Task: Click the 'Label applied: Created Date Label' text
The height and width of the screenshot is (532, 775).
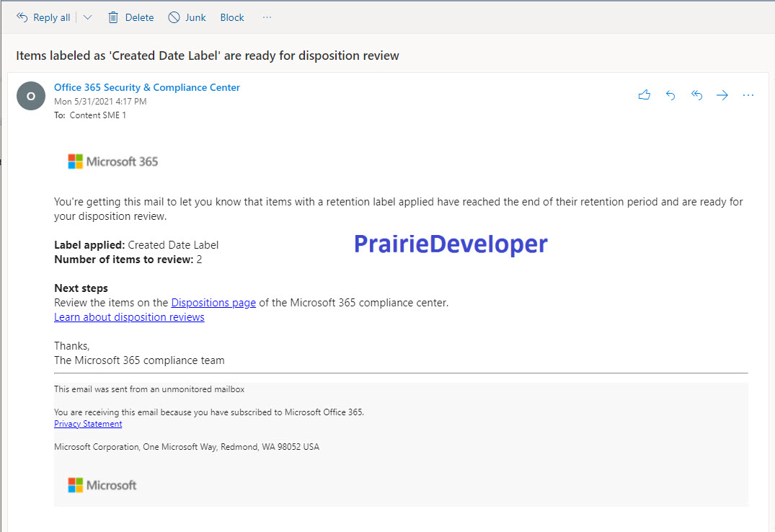Action: [x=136, y=245]
